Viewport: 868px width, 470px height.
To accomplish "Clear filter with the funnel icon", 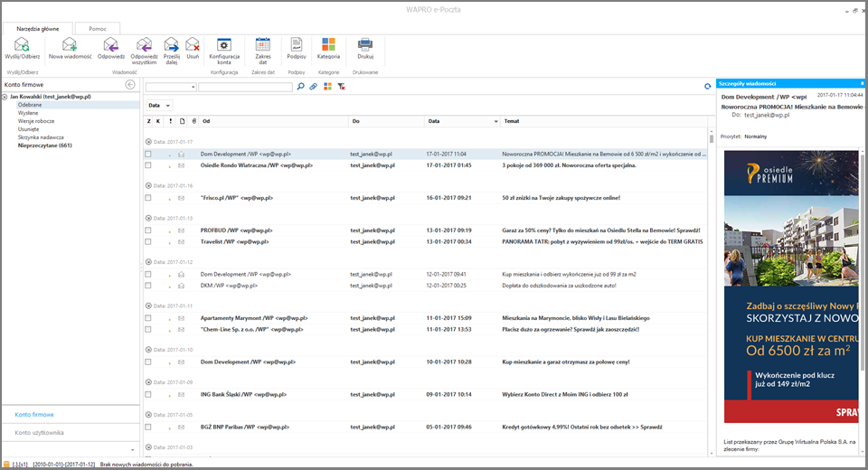I will 342,87.
